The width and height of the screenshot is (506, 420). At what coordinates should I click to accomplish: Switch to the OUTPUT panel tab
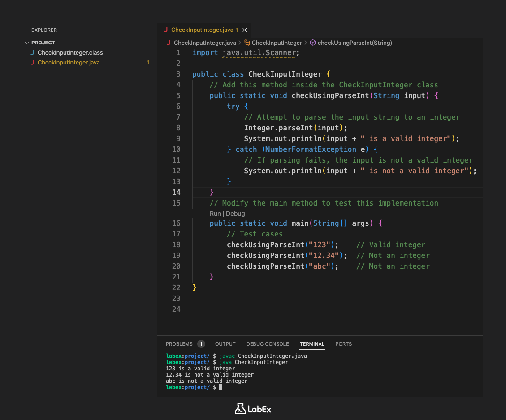point(225,344)
